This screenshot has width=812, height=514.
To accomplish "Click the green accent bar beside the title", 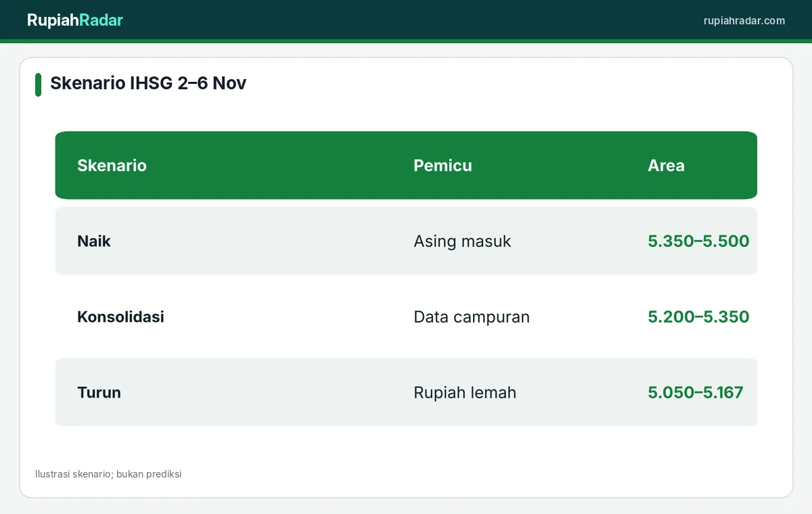I will pyautogui.click(x=38, y=85).
